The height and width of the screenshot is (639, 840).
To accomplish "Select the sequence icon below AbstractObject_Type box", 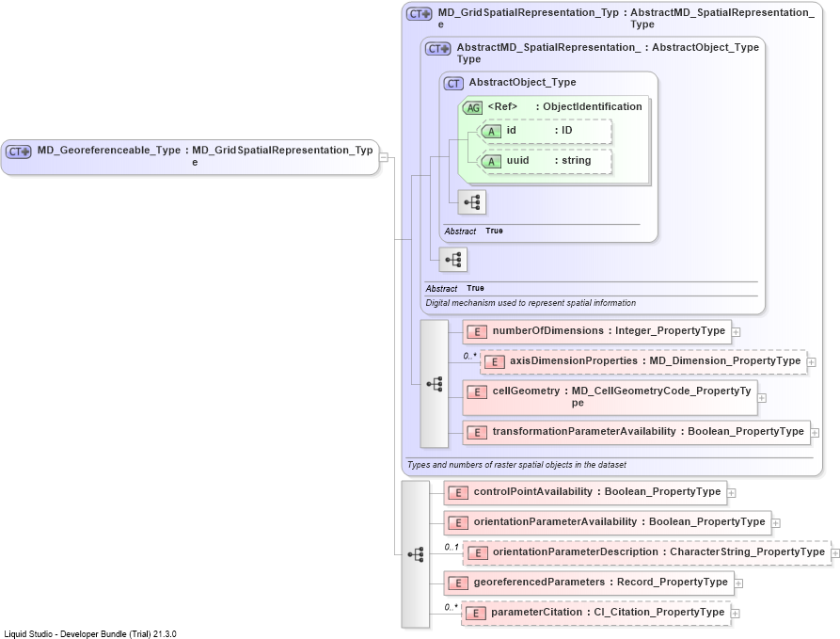I will point(453,260).
